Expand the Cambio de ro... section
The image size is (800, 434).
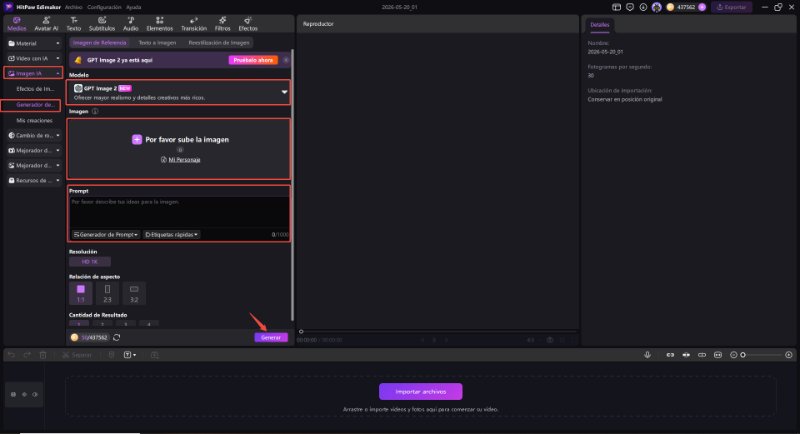tap(34, 136)
